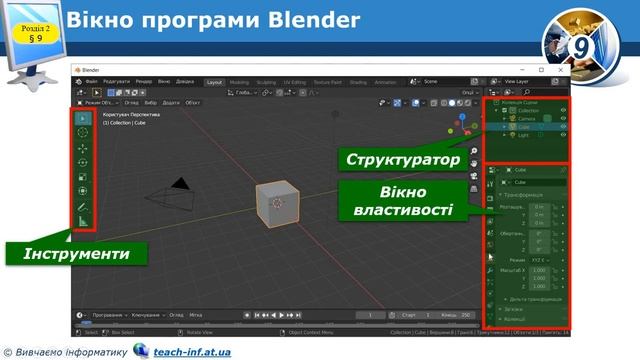Toggle the snapping magnet button
The width and height of the screenshot is (640, 360).
tap(280, 93)
